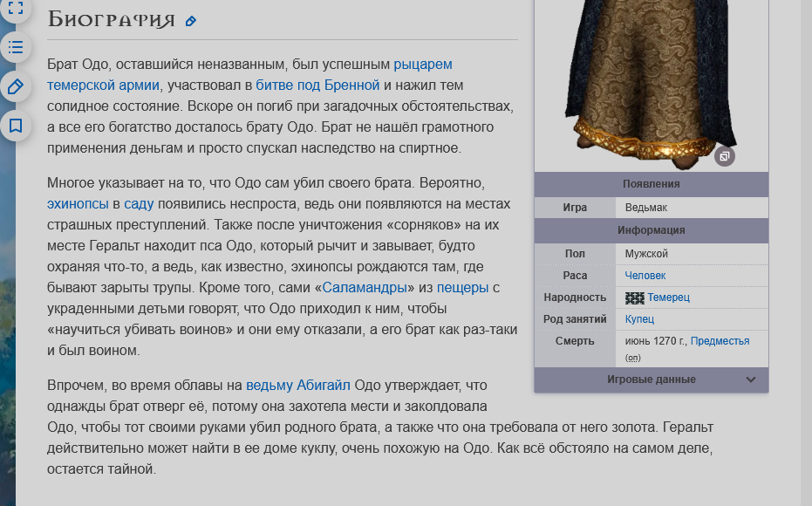Open the битве под Бренной link
The width and height of the screenshot is (812, 506).
[317, 85]
